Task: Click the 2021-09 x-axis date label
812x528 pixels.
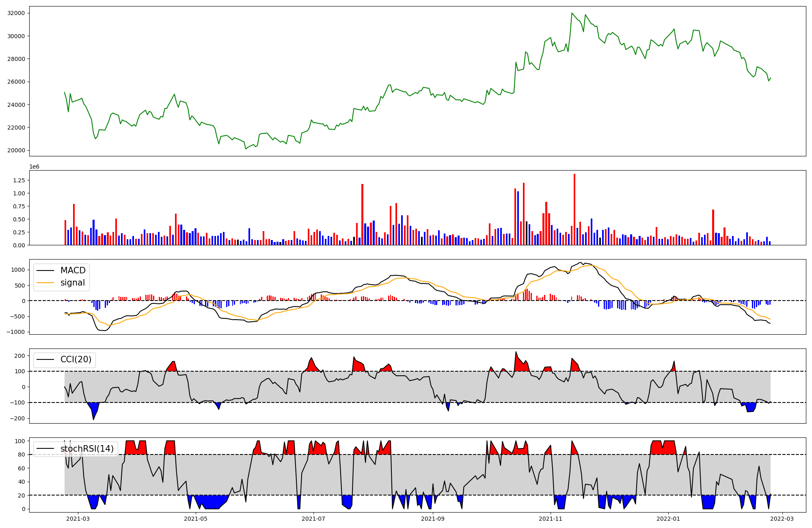Action: coord(433,519)
